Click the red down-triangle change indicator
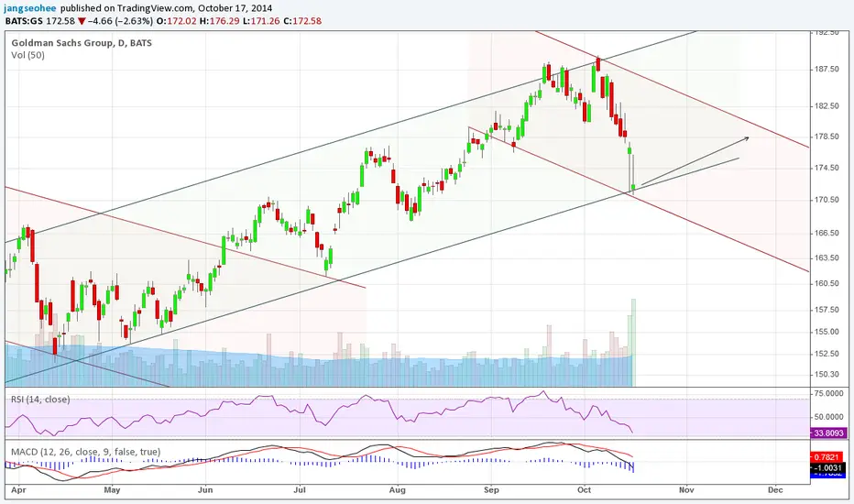854x504 pixels. [x=82, y=21]
